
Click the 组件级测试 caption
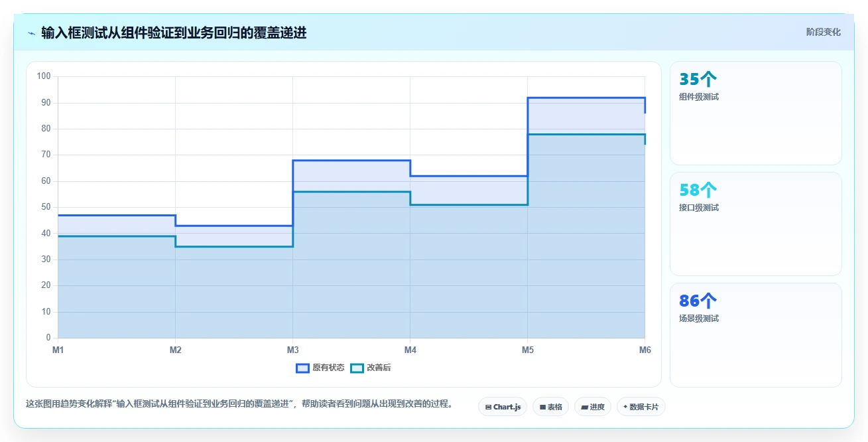[699, 97]
